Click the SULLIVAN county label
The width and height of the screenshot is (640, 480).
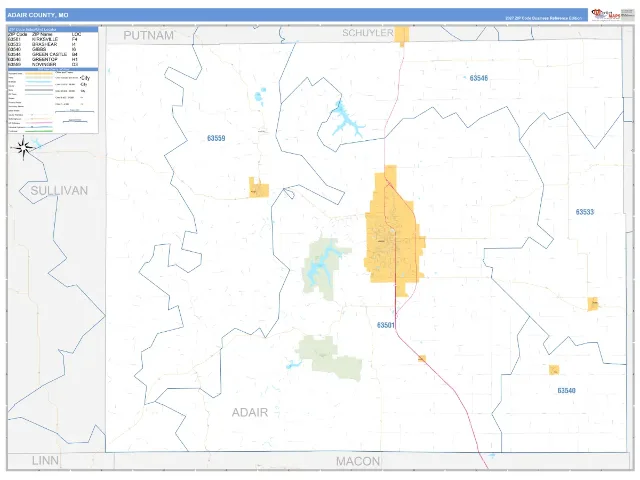[59, 191]
